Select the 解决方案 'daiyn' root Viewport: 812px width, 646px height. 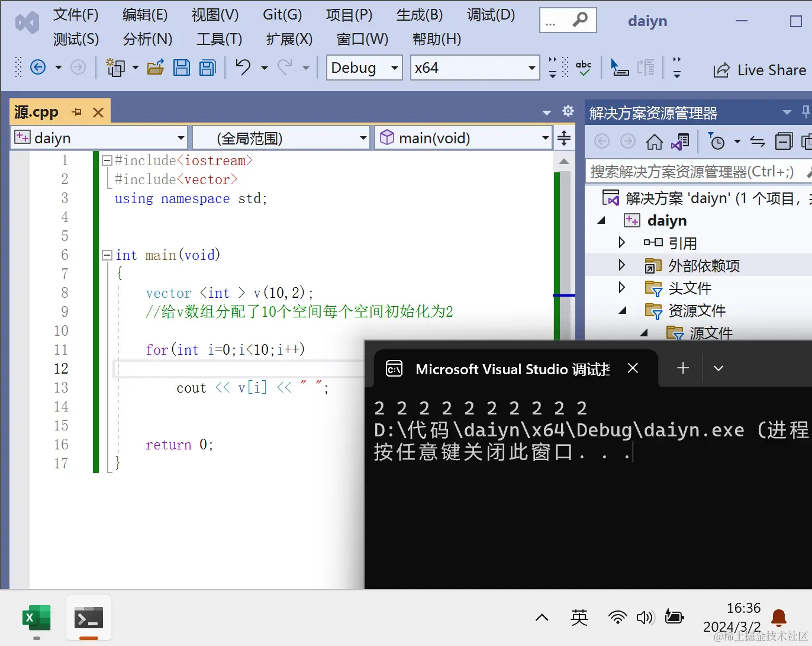coord(708,198)
